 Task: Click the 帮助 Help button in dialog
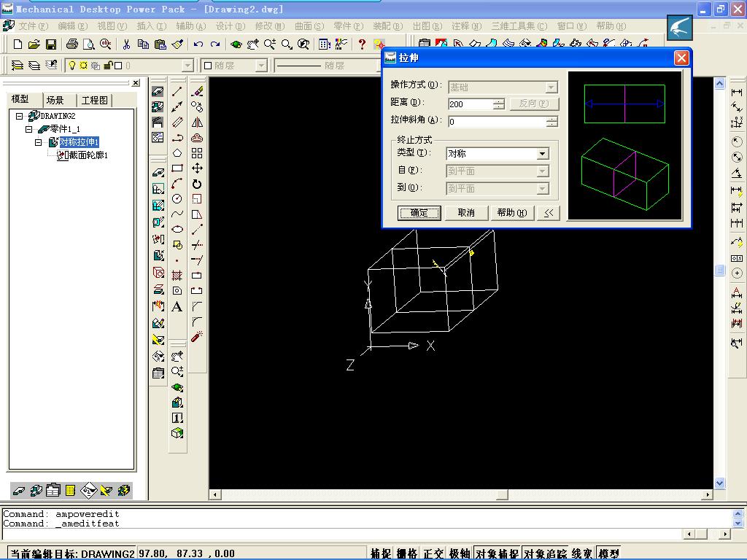512,213
